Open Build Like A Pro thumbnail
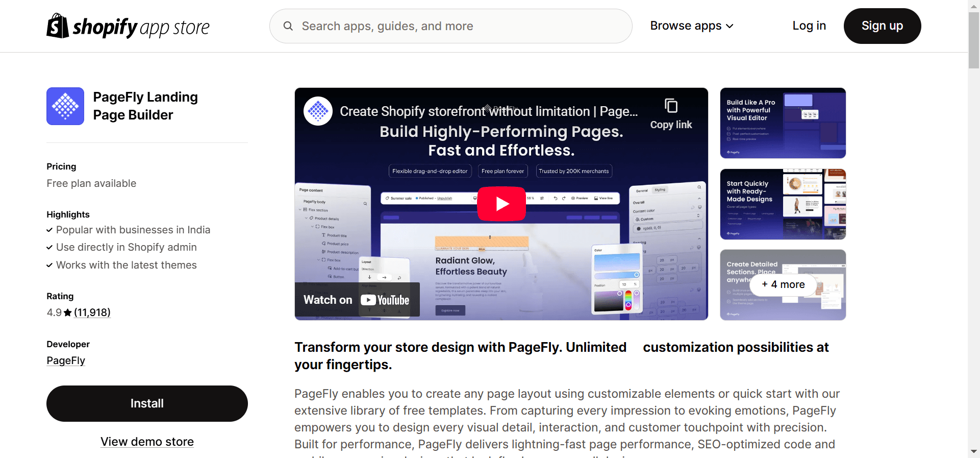Viewport: 980px width, 458px height. [x=783, y=123]
